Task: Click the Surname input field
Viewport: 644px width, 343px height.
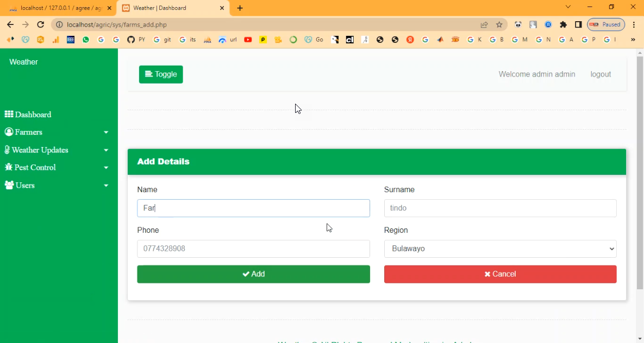Action: coord(500,208)
